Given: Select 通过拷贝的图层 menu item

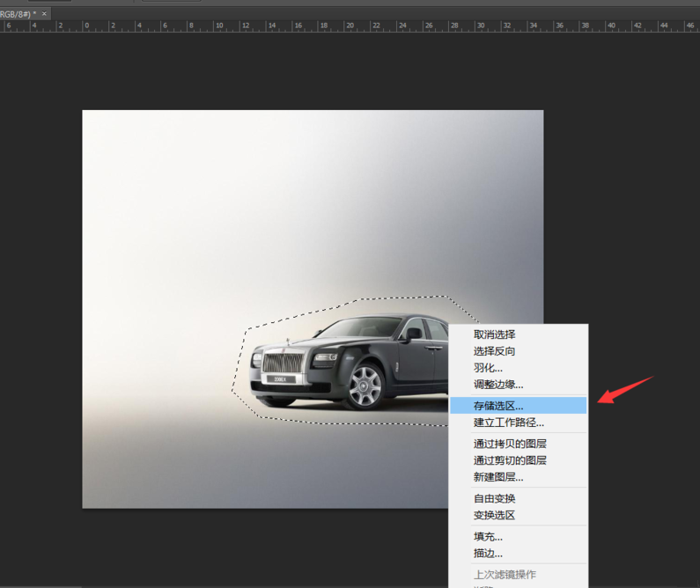Looking at the screenshot, I should pos(510,444).
